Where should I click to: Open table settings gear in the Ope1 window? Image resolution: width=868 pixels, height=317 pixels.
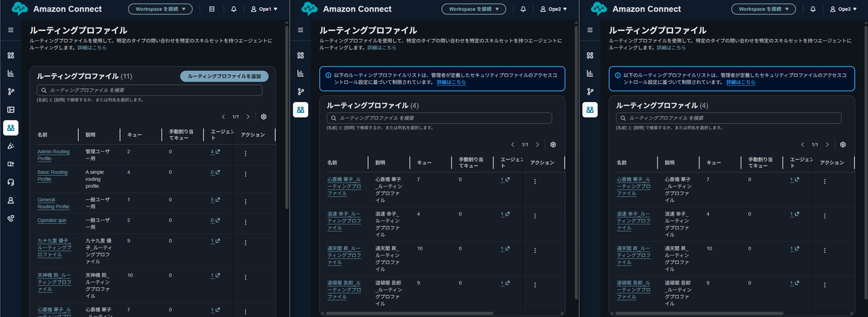[x=264, y=117]
